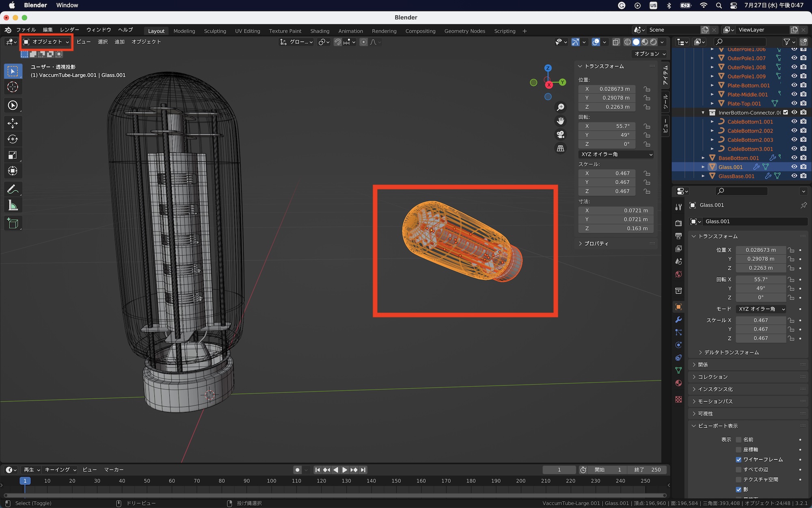The image size is (812, 508).
Task: Switch to the Shading workspace tab
Action: click(320, 31)
